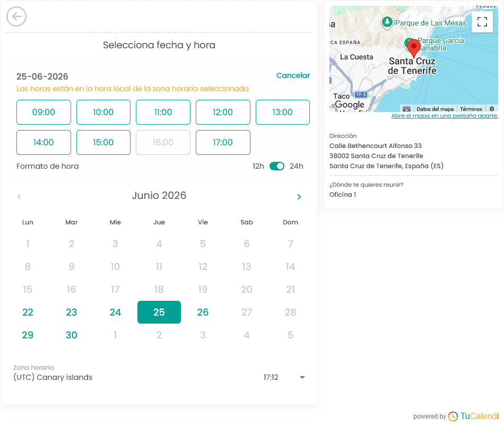Pick June 22 in the calendar
Viewport: 504px width, 426px height.
pos(28,312)
